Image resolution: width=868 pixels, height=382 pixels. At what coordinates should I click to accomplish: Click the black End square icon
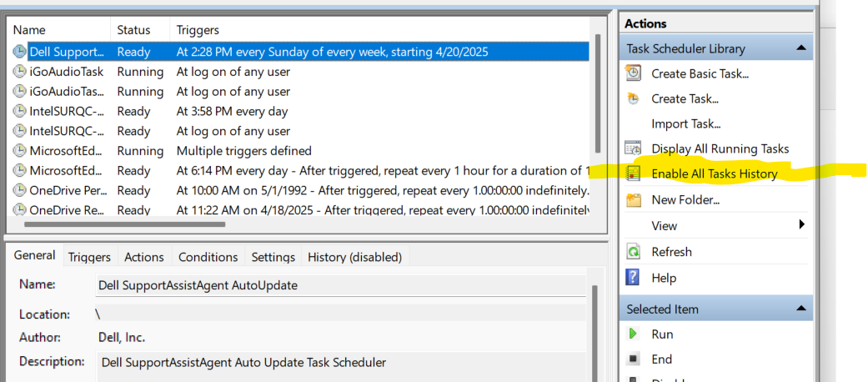(633, 359)
